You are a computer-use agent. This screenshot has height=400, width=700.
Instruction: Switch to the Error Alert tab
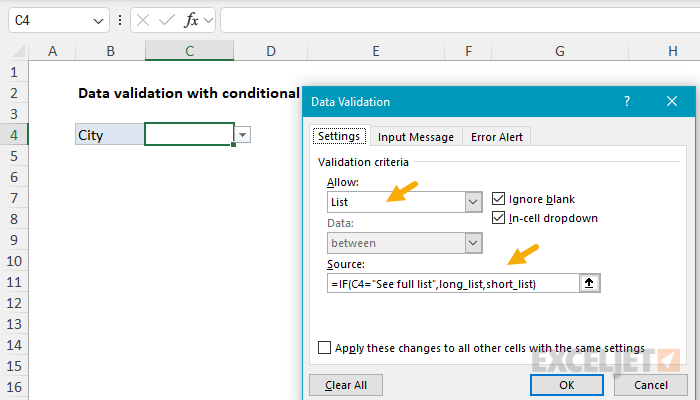point(496,137)
